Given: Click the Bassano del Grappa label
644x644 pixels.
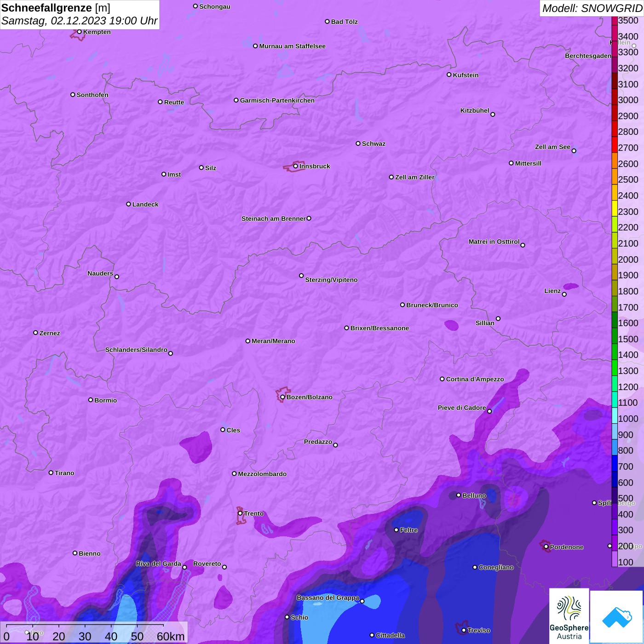Looking at the screenshot, I should [x=328, y=598].
